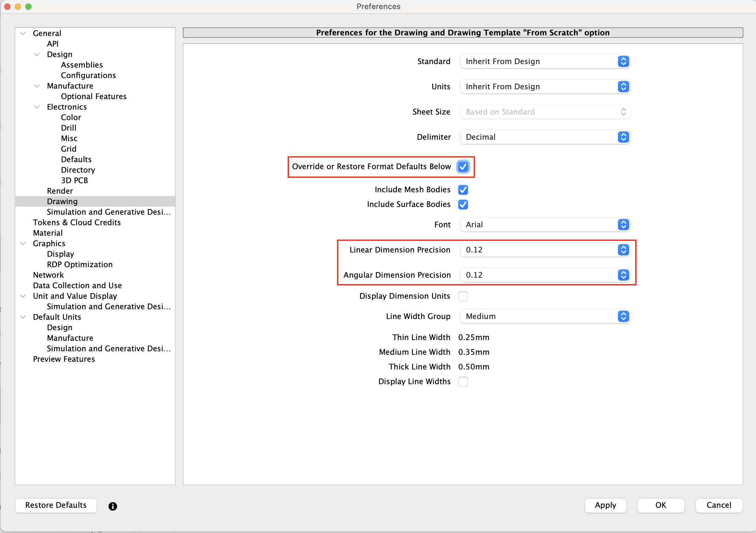Collapse the Graphics tree chevron
Image resolution: width=756 pixels, height=533 pixels.
[x=23, y=244]
